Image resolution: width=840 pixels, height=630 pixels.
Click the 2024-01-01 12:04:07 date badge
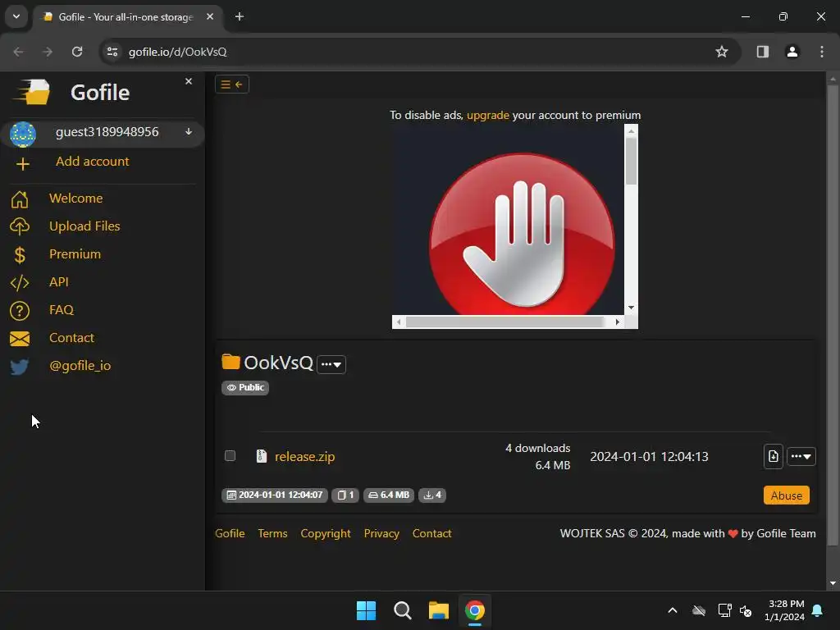point(275,495)
